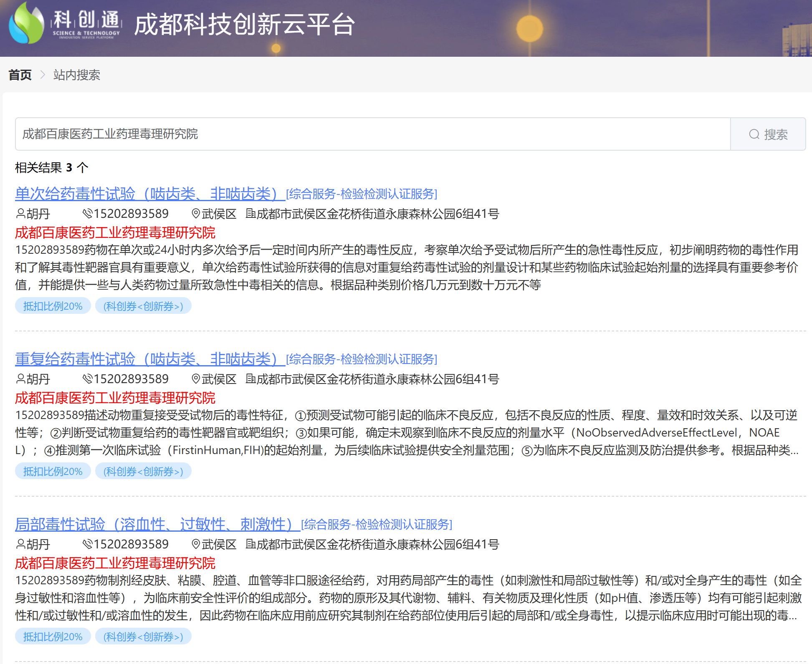Click the breadcrumb chevron separator
812x664 pixels.
coord(42,75)
